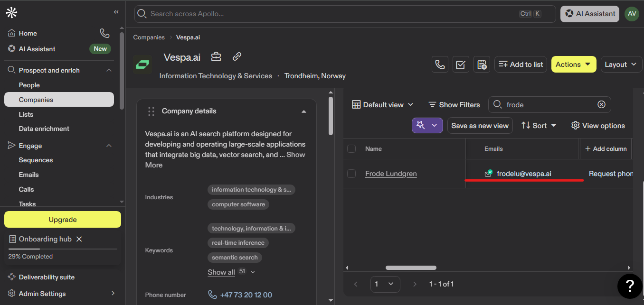644x305 pixels.
Task: Open View options gear
Action: 598,125
